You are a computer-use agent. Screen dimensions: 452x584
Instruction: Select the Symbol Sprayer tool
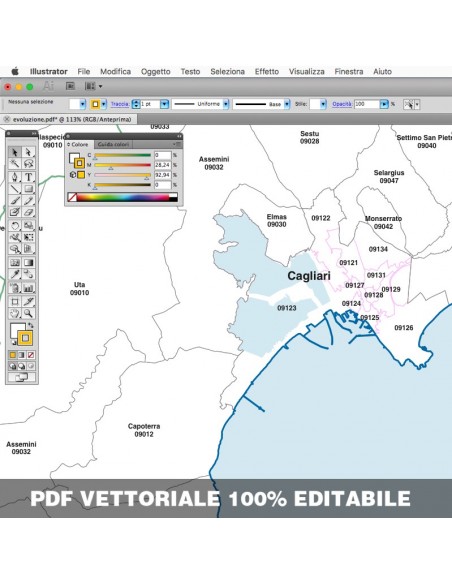point(15,288)
